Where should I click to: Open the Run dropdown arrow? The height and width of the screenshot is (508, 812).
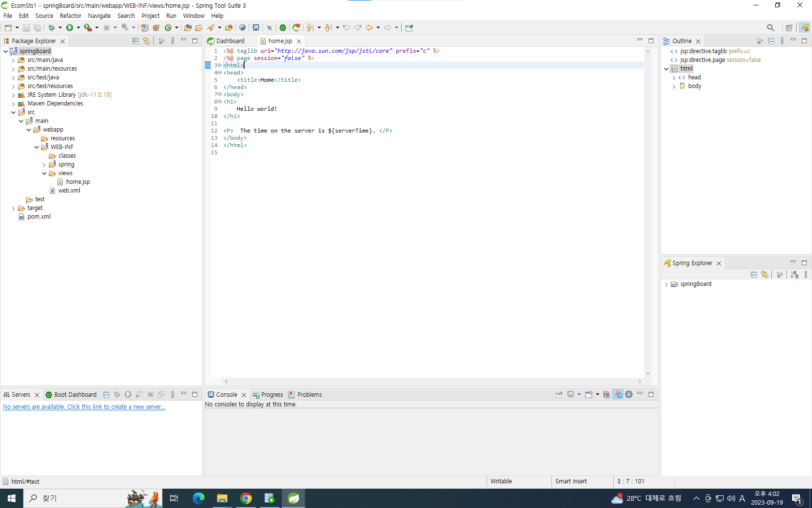click(x=78, y=28)
